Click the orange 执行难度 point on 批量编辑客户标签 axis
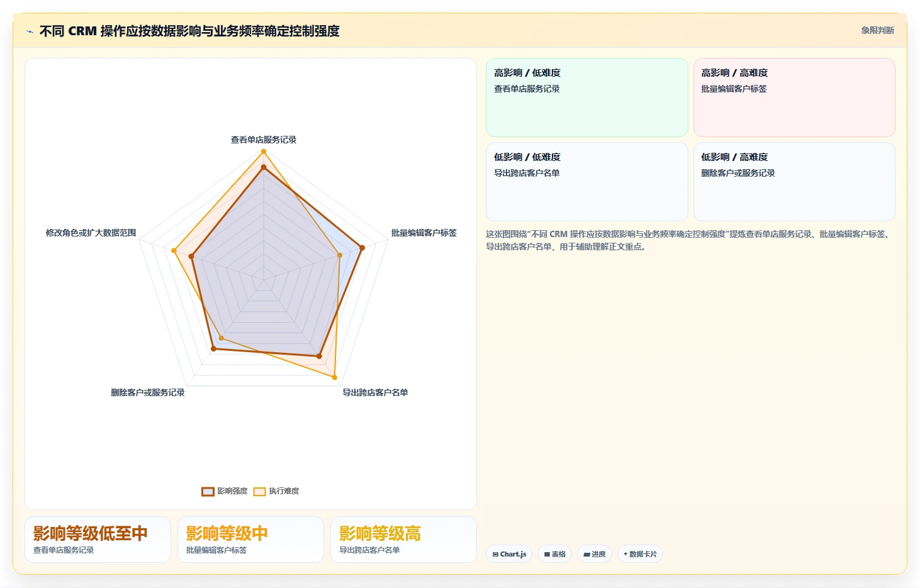 coord(340,255)
